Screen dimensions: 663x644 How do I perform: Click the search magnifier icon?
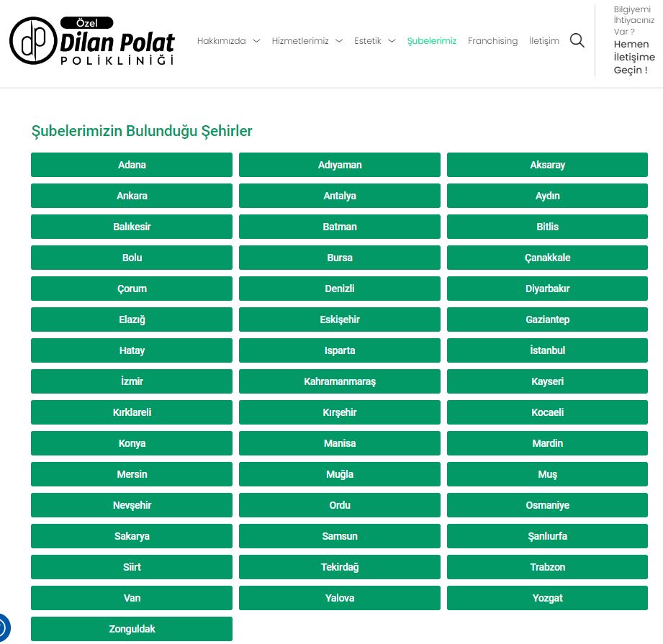coord(577,40)
